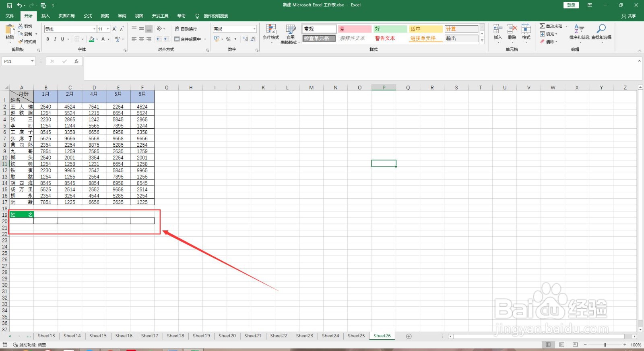Screen dimensions: 644x351
Task: Toggle Underline formatting
Action: [62, 39]
